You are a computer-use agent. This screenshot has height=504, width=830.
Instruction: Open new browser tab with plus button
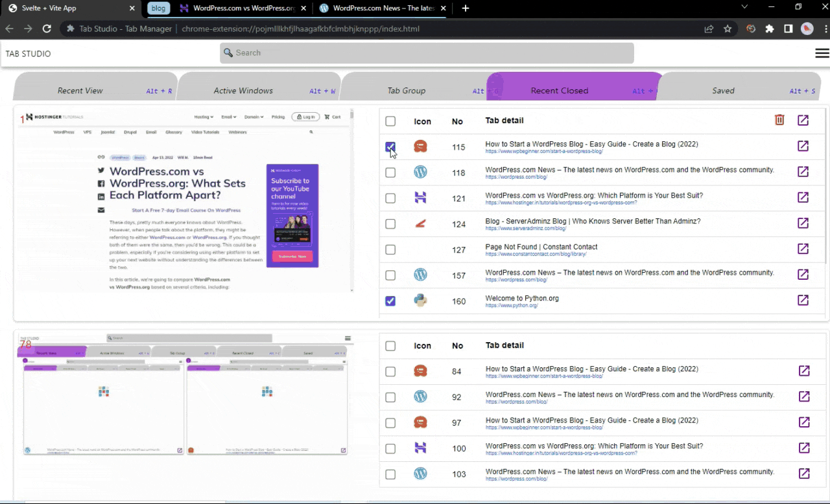point(466,8)
